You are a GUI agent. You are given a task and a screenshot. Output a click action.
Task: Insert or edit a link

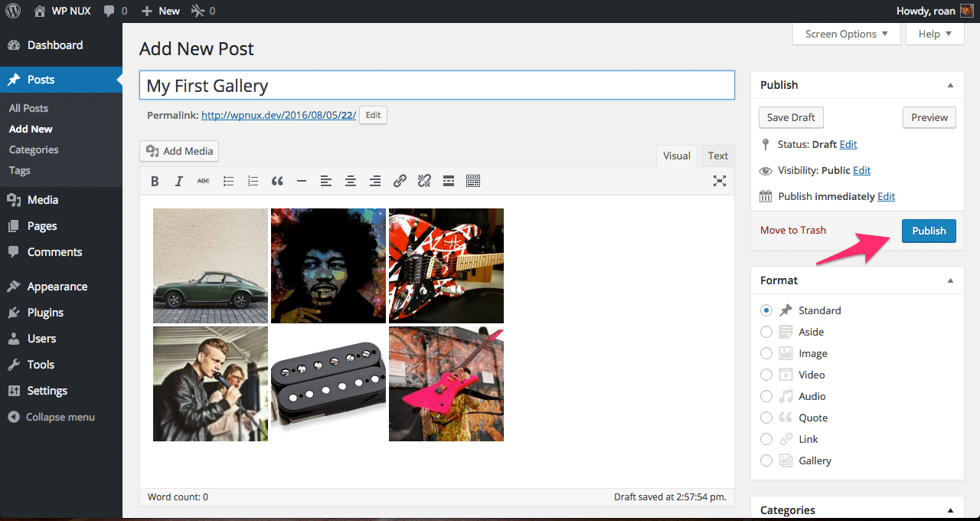coord(400,181)
